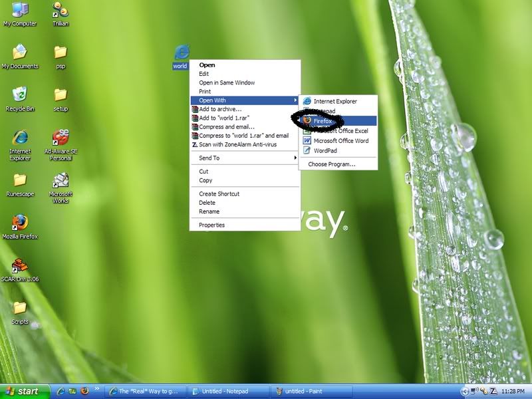Select Choose Program... option
Image resolution: width=532 pixels, height=399 pixels.
[x=331, y=164]
